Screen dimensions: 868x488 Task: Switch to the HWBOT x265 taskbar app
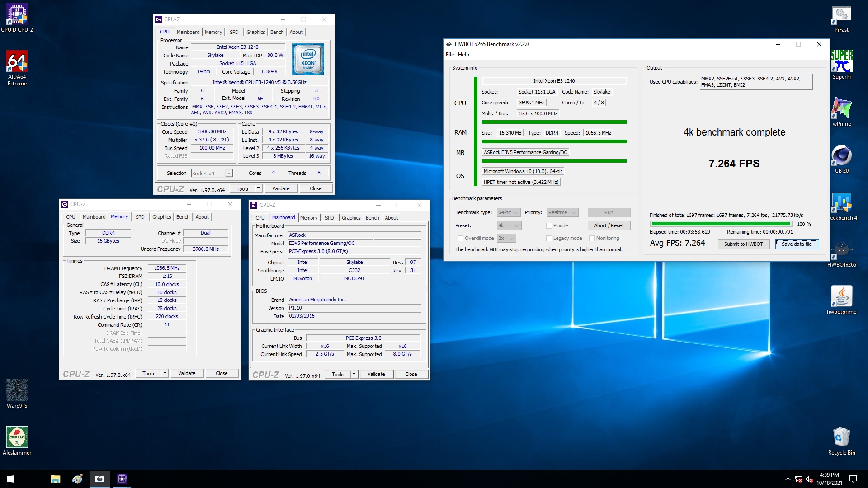[99, 479]
